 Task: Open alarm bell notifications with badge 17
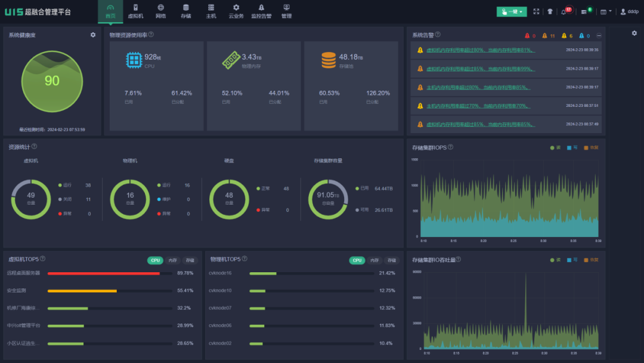point(564,11)
